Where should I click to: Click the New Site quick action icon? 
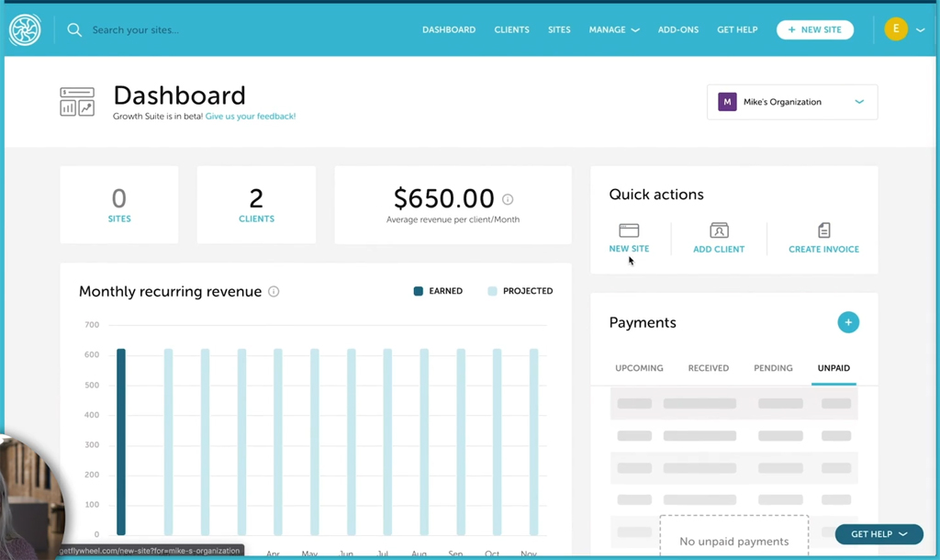629,230
